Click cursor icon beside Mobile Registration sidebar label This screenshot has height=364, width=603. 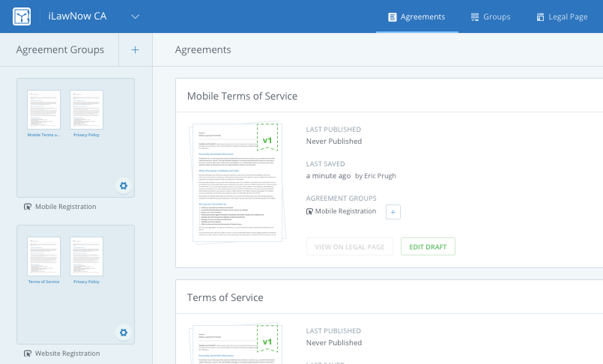[x=28, y=207]
